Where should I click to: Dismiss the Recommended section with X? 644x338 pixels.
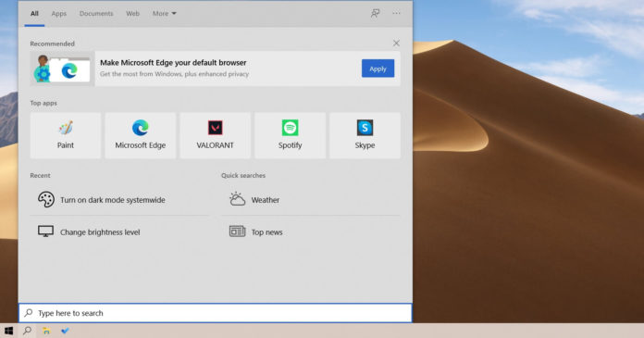point(396,44)
